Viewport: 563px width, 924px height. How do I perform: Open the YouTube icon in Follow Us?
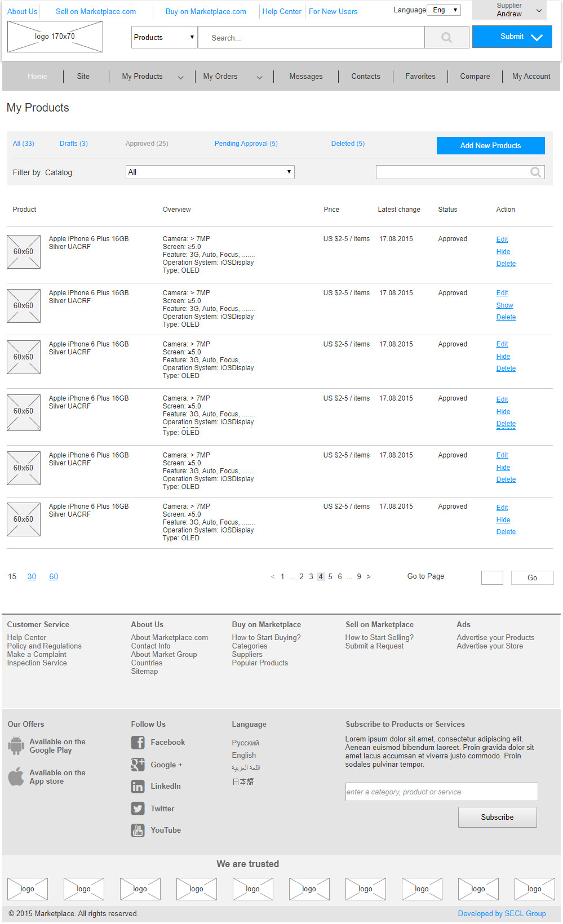click(138, 830)
